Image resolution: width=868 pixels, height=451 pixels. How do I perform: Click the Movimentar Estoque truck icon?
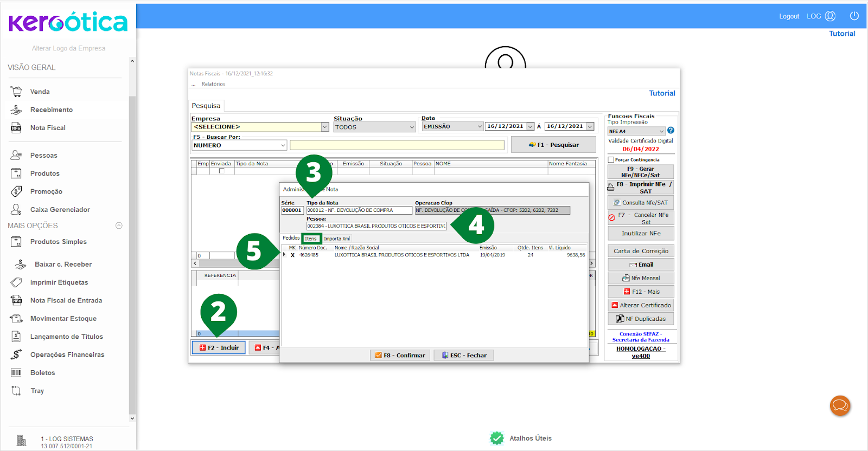(16, 319)
